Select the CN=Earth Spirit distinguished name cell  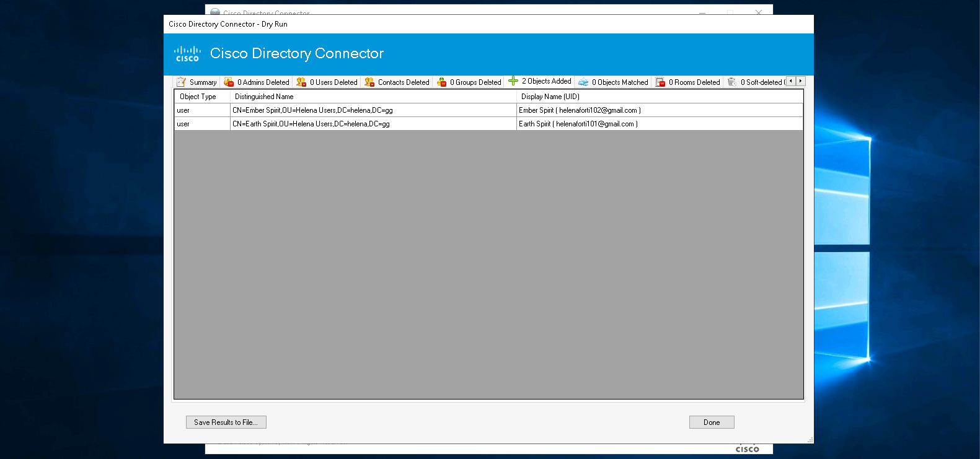(x=311, y=124)
